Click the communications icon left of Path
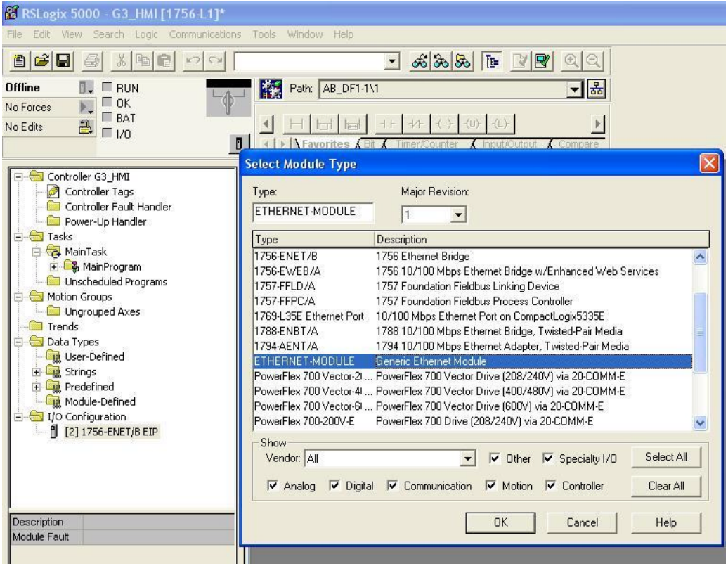Viewport: 728px width, 566px height. pyautogui.click(x=271, y=89)
